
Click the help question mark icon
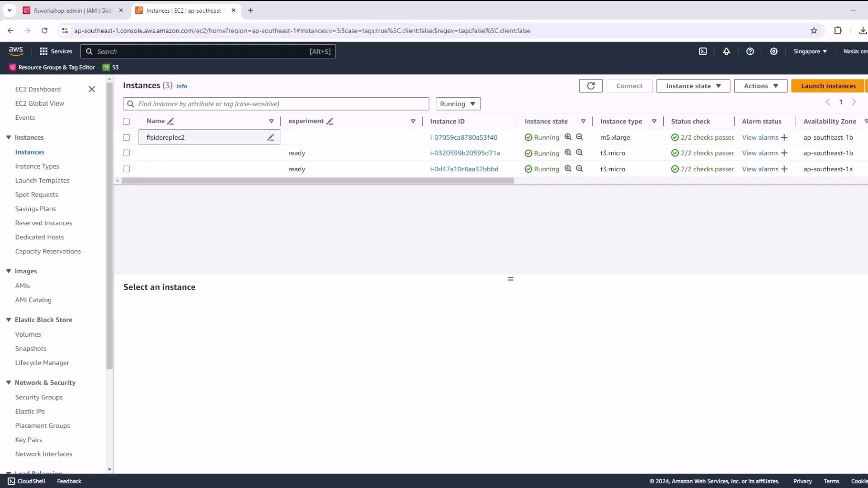750,52
